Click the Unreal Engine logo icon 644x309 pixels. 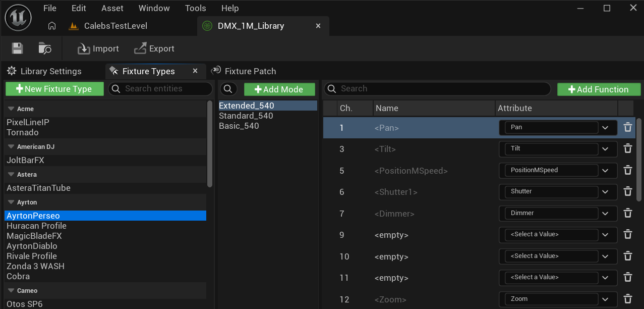(18, 18)
